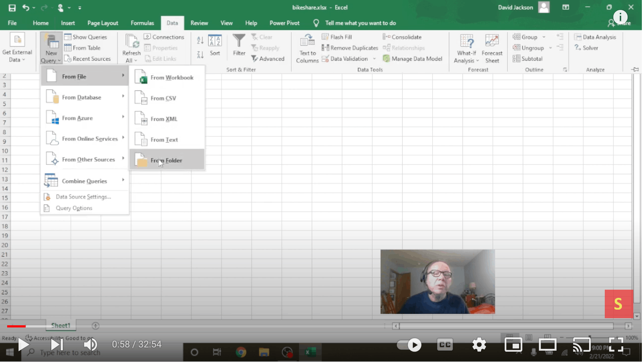
Task: Mute the video volume
Action: pyautogui.click(x=90, y=345)
